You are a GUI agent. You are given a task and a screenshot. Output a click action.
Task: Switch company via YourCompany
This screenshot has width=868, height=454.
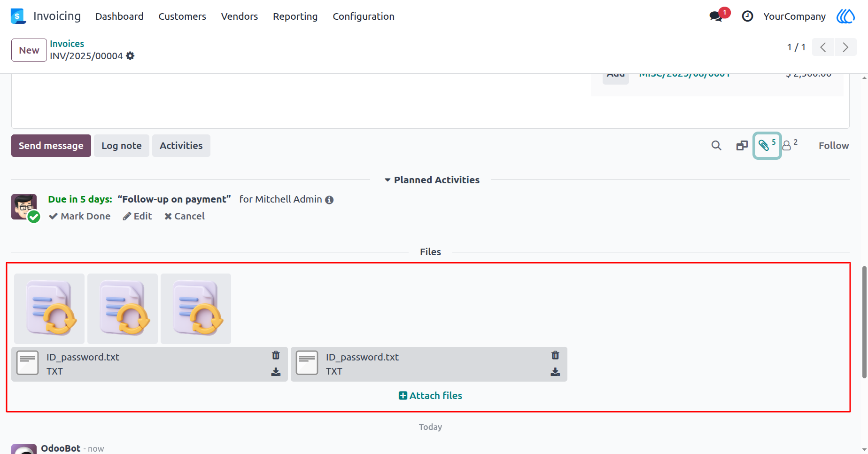coord(794,16)
